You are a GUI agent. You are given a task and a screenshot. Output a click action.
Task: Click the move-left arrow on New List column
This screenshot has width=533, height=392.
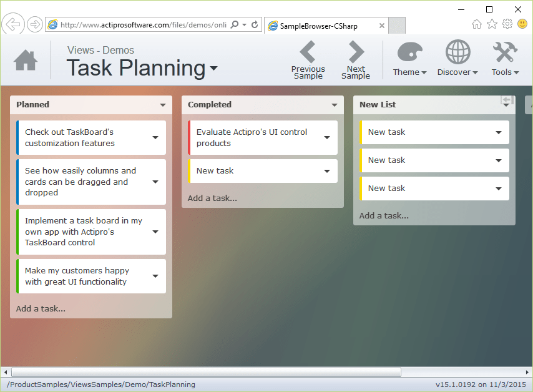click(x=506, y=100)
